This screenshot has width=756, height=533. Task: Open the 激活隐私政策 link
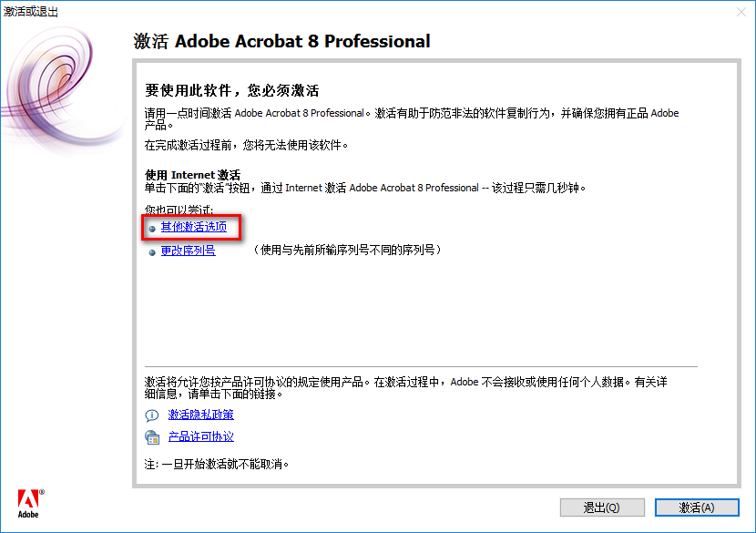200,415
